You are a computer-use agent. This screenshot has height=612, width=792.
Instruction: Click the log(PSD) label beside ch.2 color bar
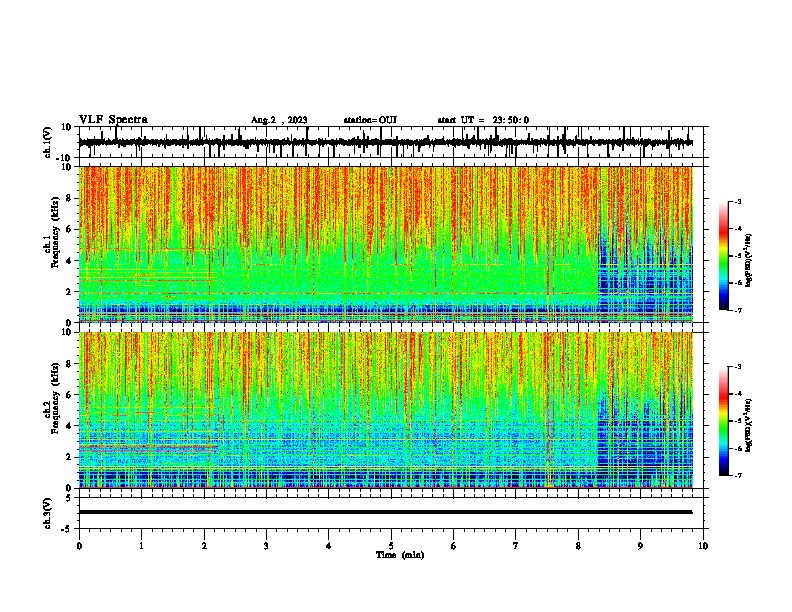click(x=748, y=425)
